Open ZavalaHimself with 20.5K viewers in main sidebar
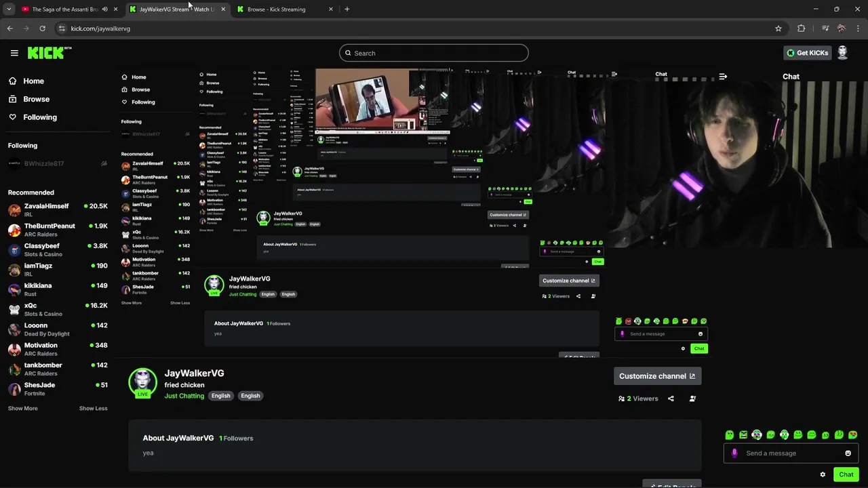The image size is (868, 488). [x=58, y=210]
